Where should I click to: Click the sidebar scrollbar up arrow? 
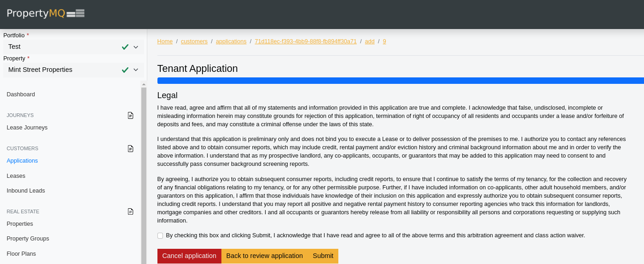[x=144, y=84]
